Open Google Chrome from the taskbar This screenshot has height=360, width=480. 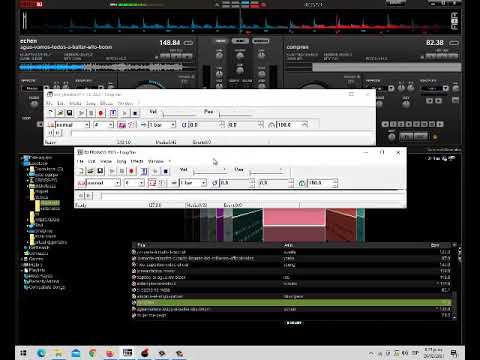click(92, 353)
